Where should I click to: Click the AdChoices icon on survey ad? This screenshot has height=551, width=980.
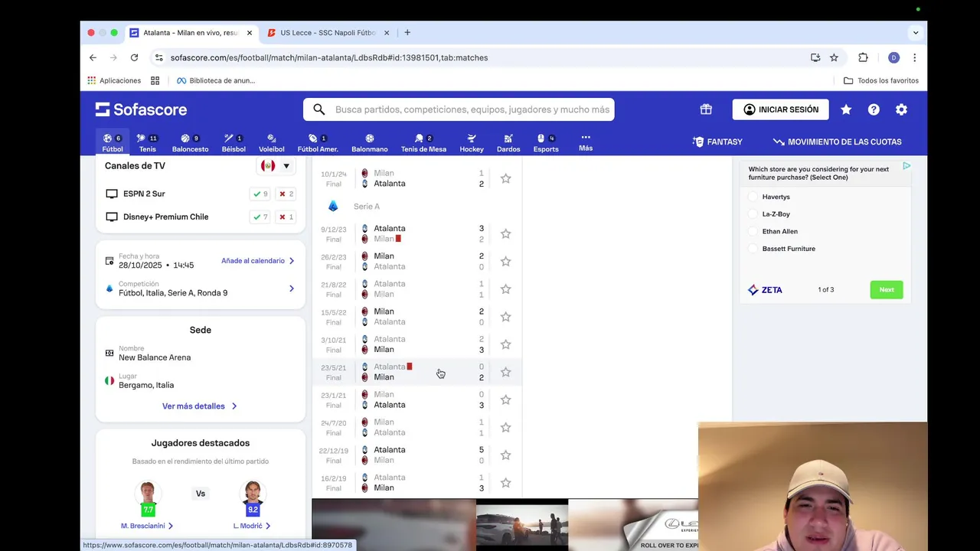tap(906, 165)
